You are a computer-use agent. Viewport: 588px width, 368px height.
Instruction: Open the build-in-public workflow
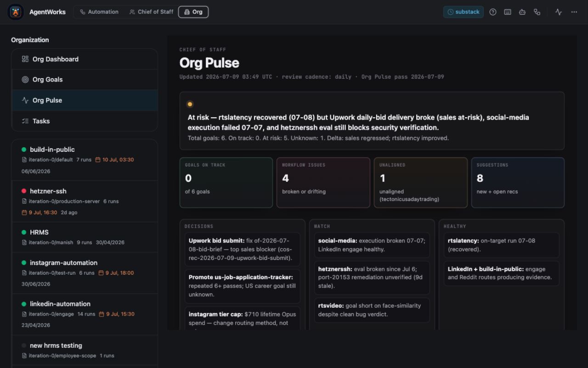(85, 160)
